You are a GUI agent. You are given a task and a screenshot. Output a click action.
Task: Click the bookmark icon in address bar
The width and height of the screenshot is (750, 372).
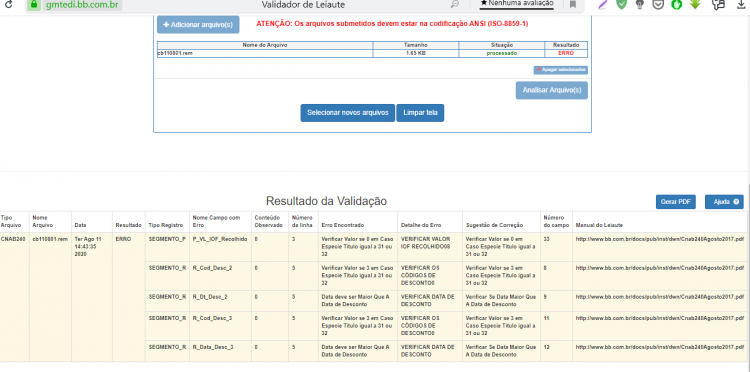(x=573, y=4)
